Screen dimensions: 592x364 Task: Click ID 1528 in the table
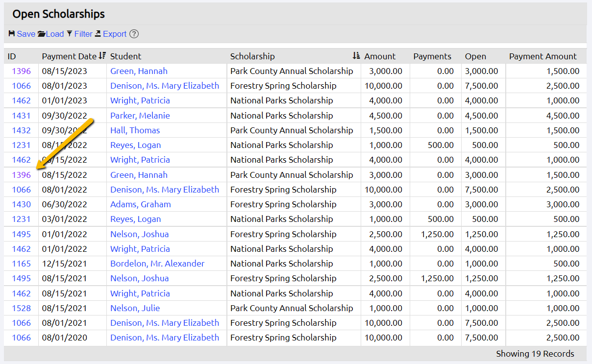coord(21,308)
